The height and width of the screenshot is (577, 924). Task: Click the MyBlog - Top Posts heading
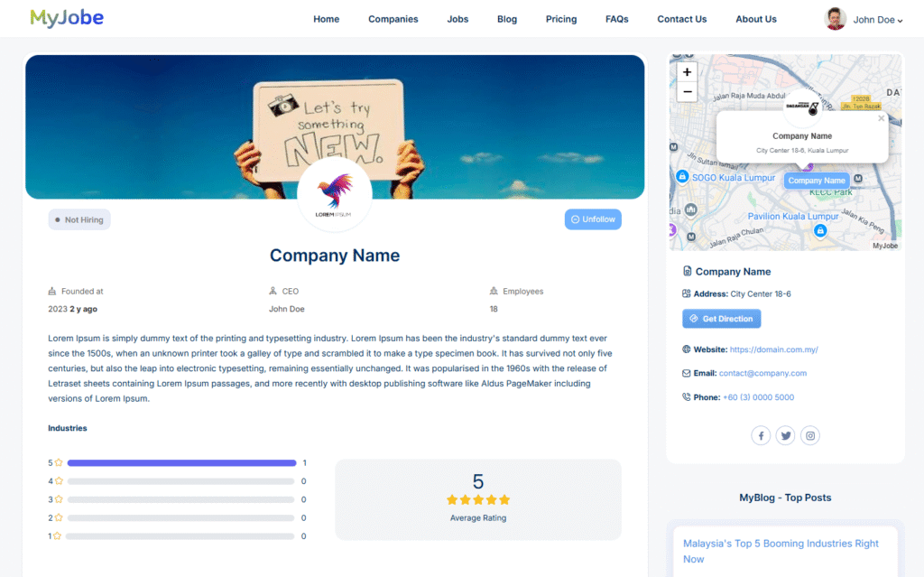tap(785, 498)
